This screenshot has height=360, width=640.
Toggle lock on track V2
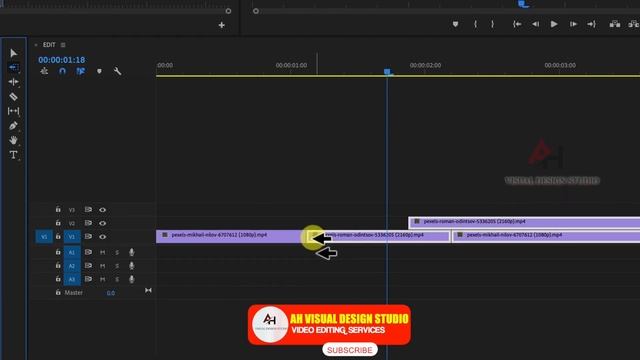click(x=58, y=223)
